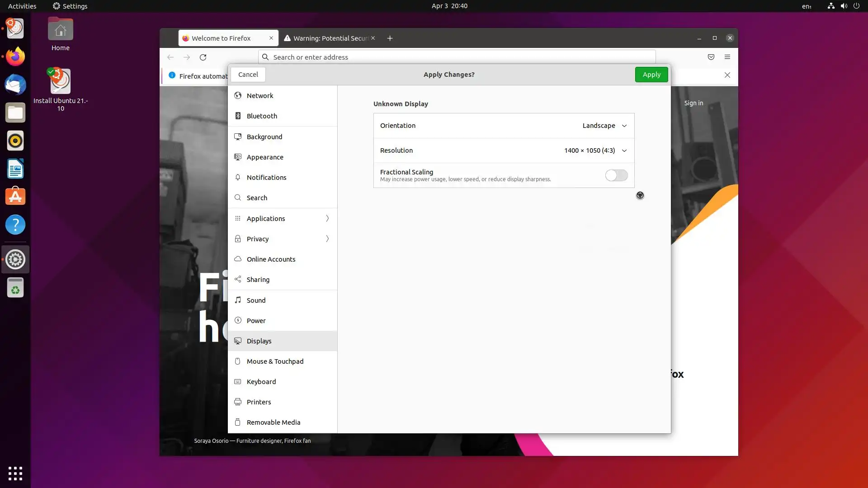Viewport: 868px width, 488px height.
Task: Click the Cancel button
Action: click(248, 75)
